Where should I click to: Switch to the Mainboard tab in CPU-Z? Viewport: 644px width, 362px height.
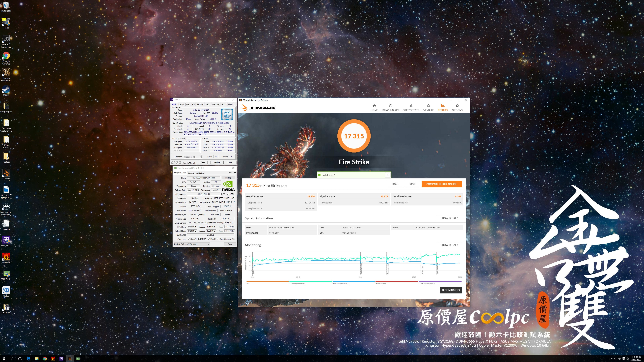tap(190, 104)
